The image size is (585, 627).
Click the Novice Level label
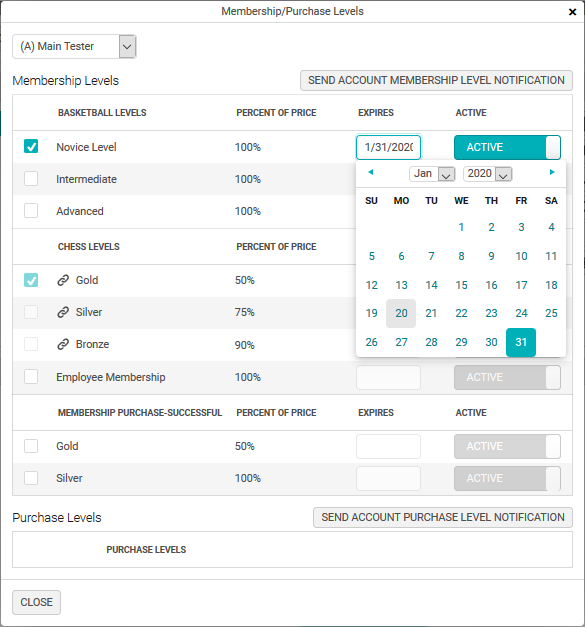pyautogui.click(x=86, y=147)
